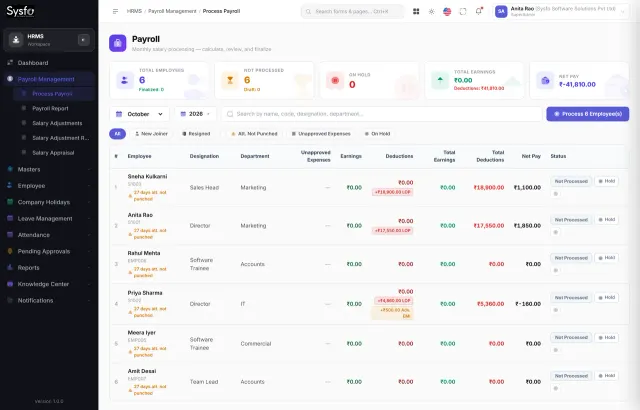Image resolution: width=640 pixels, height=410 pixels.
Task: Click the Payroll page briefcase icon
Action: [x=118, y=43]
